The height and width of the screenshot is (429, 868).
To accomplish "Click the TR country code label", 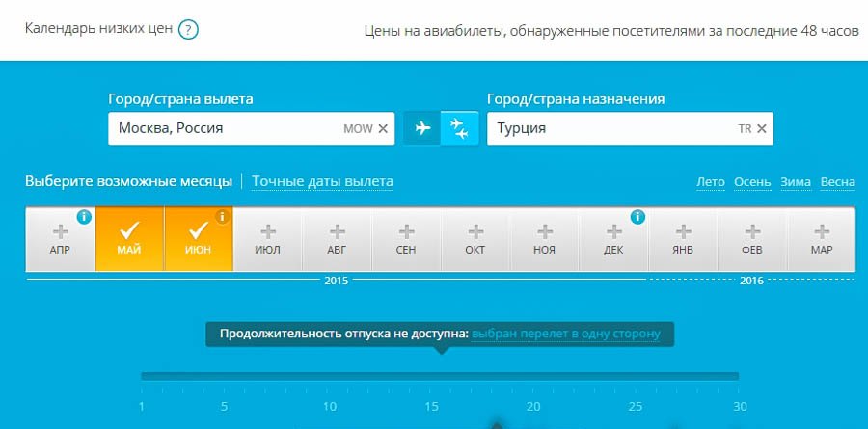I will pyautogui.click(x=745, y=129).
